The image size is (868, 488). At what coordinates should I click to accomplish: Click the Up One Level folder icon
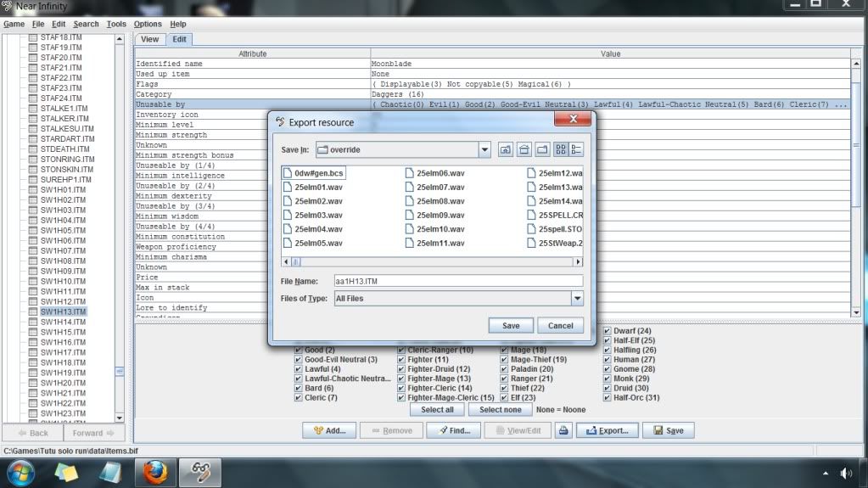506,150
